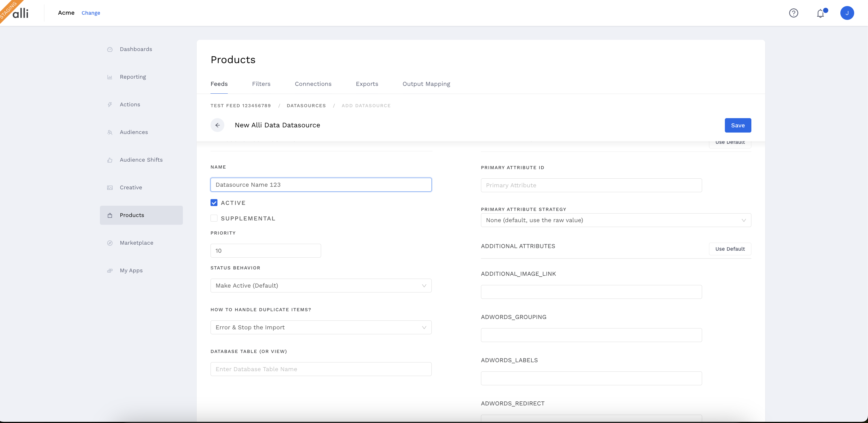Open the Primary Attribute Strategy dropdown
Image resolution: width=868 pixels, height=423 pixels.
point(616,220)
